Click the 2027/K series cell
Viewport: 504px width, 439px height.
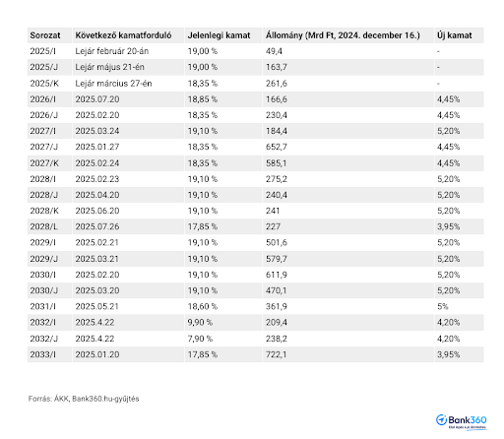pyautogui.click(x=49, y=163)
